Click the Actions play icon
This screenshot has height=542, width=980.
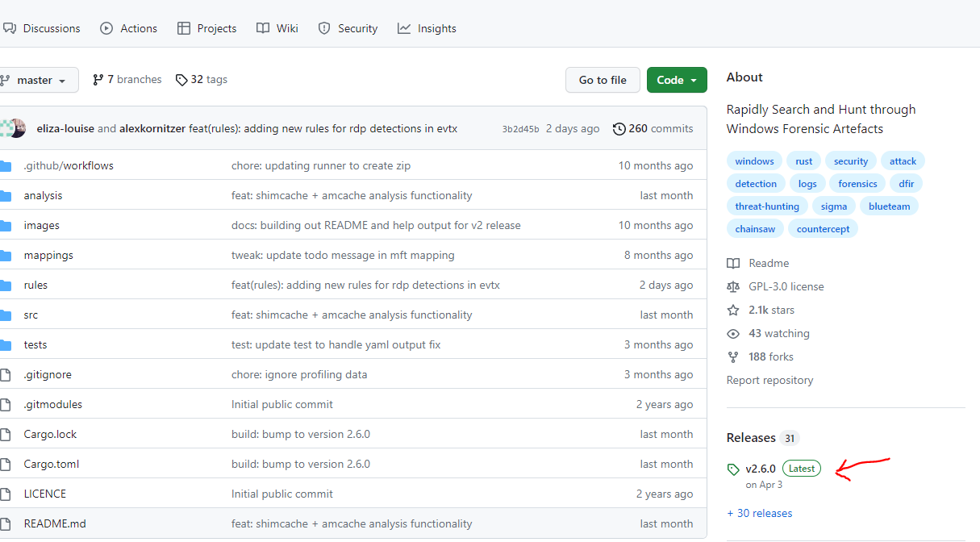106,28
